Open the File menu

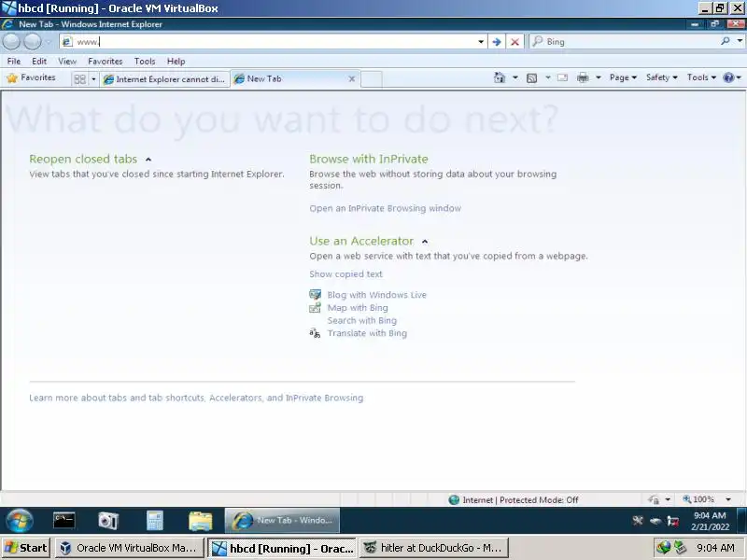(x=14, y=61)
